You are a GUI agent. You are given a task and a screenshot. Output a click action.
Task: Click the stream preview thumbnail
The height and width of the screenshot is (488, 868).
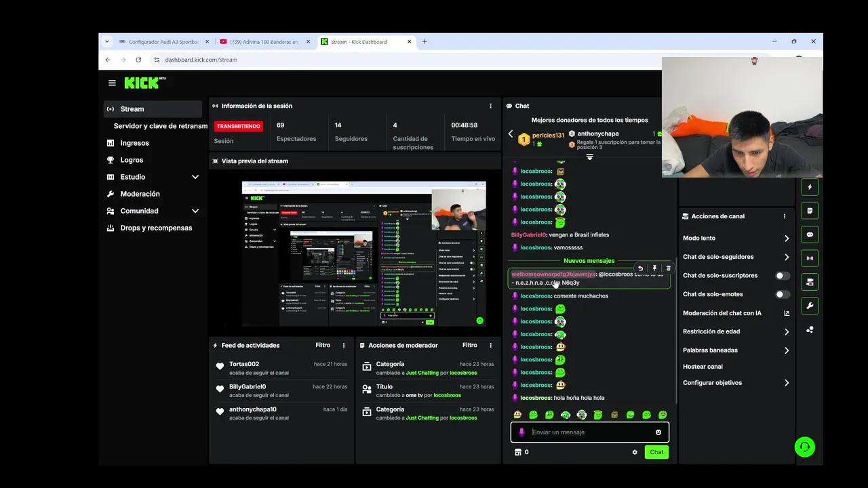coord(363,253)
